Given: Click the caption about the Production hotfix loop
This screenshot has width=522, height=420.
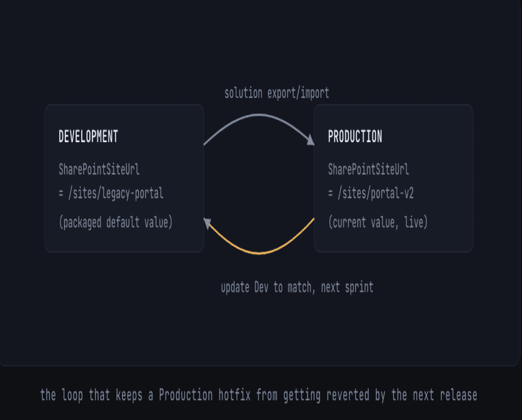Looking at the screenshot, I should 258,395.
